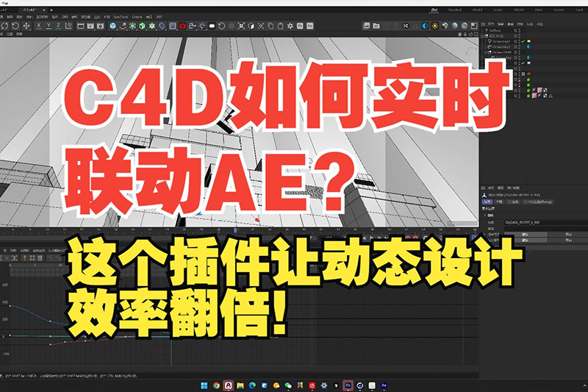Expand the coordinates section in Attributes

tap(485, 215)
